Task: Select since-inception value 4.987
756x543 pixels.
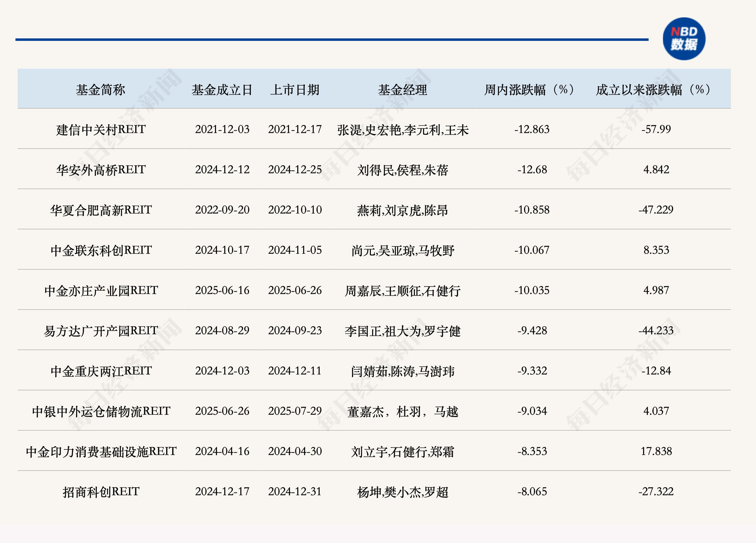Action: [x=656, y=290]
